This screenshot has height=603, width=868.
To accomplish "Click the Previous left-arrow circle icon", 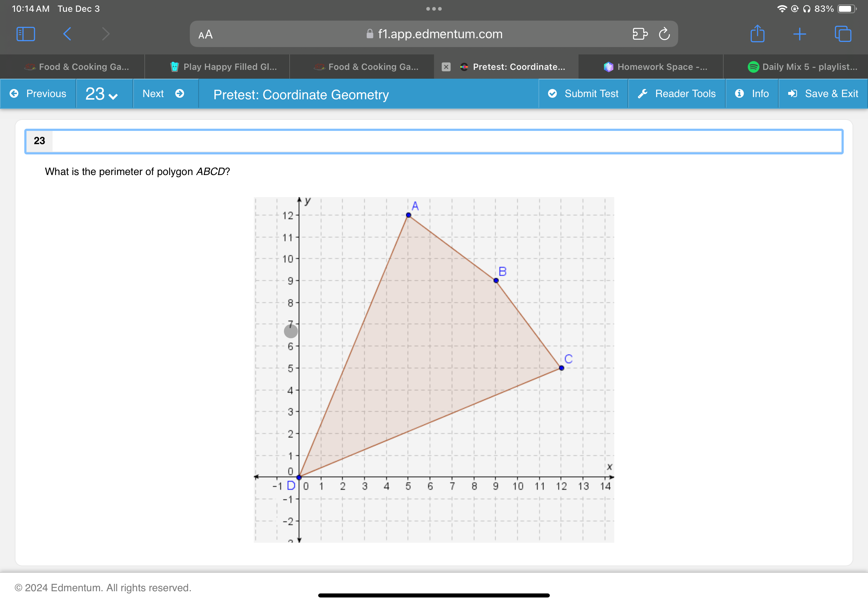I will (14, 93).
